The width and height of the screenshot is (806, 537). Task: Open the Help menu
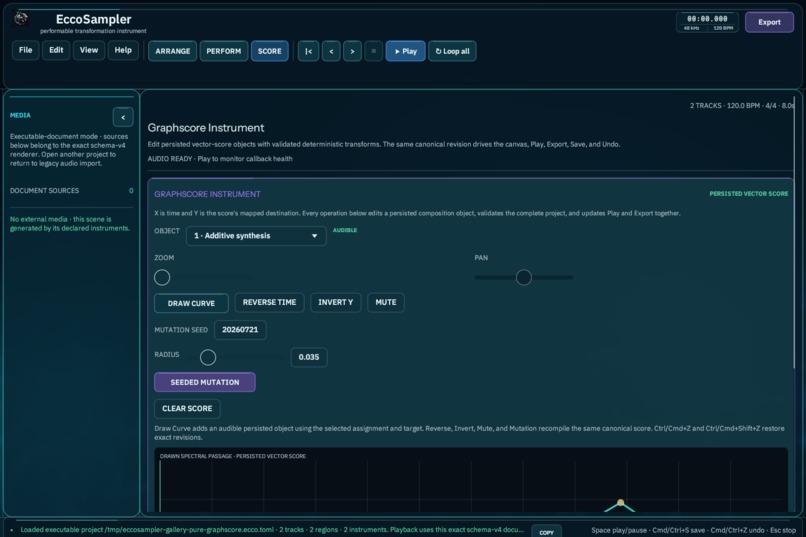pyautogui.click(x=123, y=50)
